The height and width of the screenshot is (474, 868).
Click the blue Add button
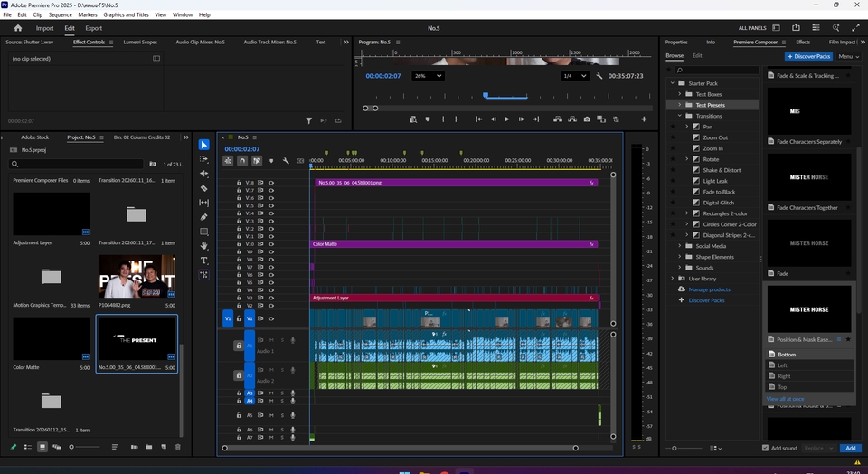click(850, 448)
